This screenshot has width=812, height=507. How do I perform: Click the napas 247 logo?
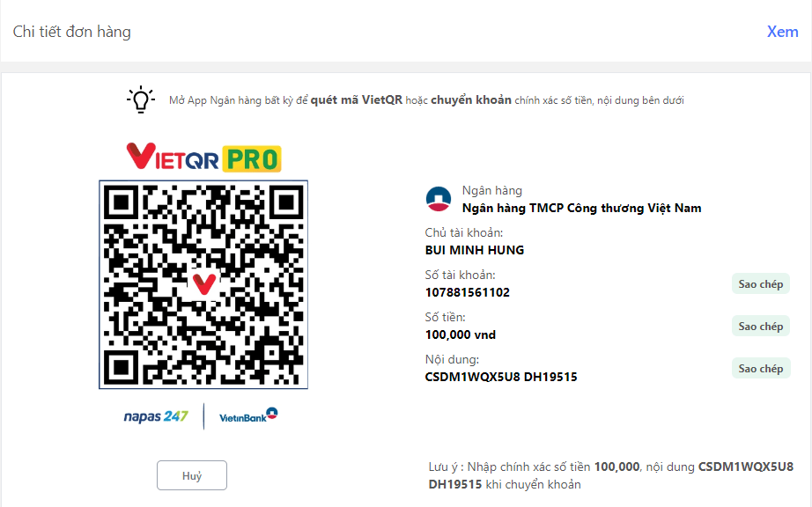155,416
